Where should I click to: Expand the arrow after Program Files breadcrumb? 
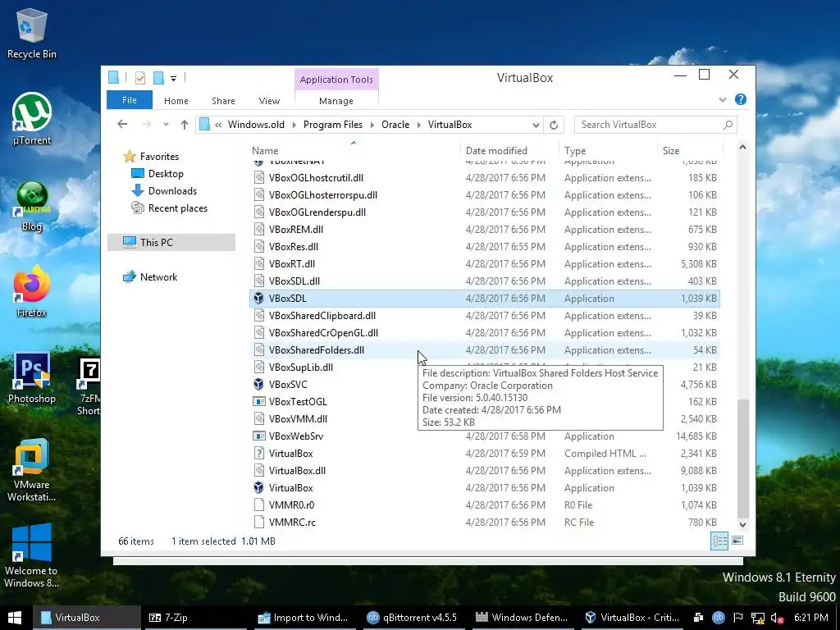372,125
